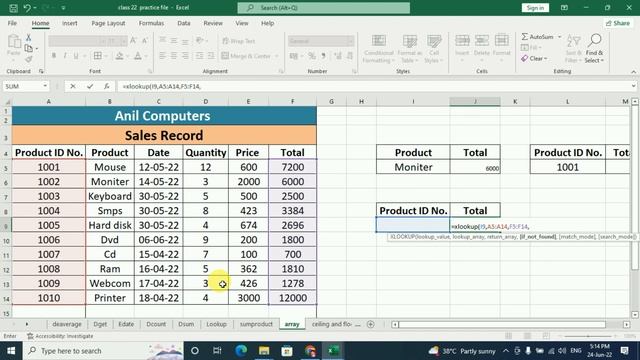Toggle Merge & Center
The height and width of the screenshot is (360, 640).
coord(247,56)
